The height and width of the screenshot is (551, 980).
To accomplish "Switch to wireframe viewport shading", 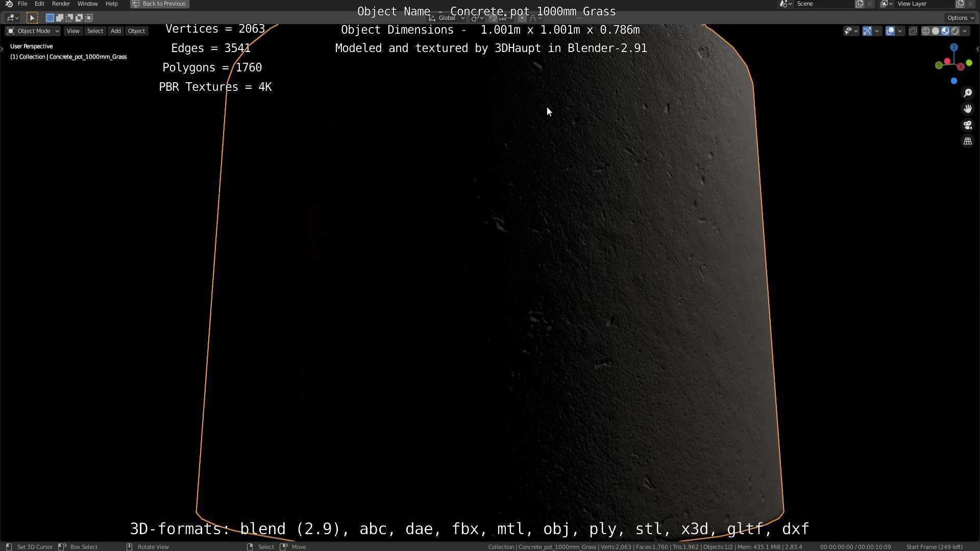I will tap(925, 31).
